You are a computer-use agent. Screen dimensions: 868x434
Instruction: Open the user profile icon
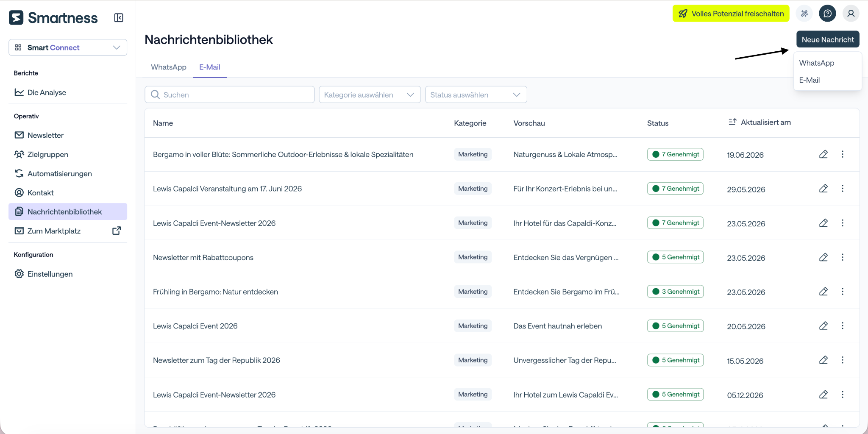tap(851, 14)
